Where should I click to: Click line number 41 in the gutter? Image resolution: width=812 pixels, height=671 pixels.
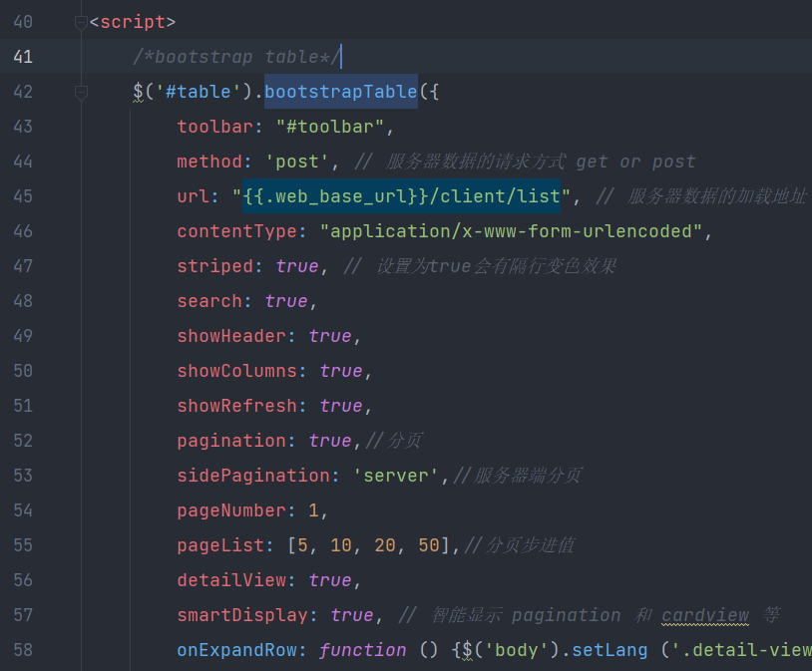23,57
